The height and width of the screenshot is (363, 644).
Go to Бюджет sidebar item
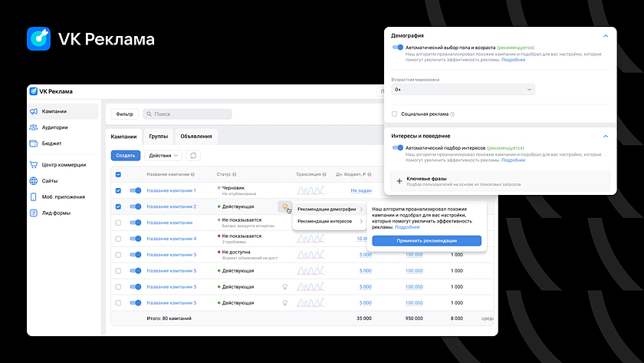tap(51, 144)
